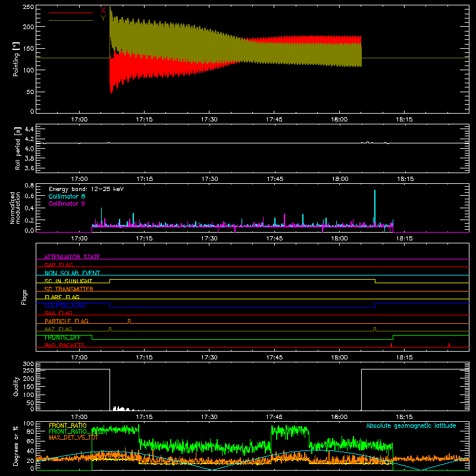Select the FRONTS_OFF flag label
The image size is (476, 476).
(x=62, y=337)
